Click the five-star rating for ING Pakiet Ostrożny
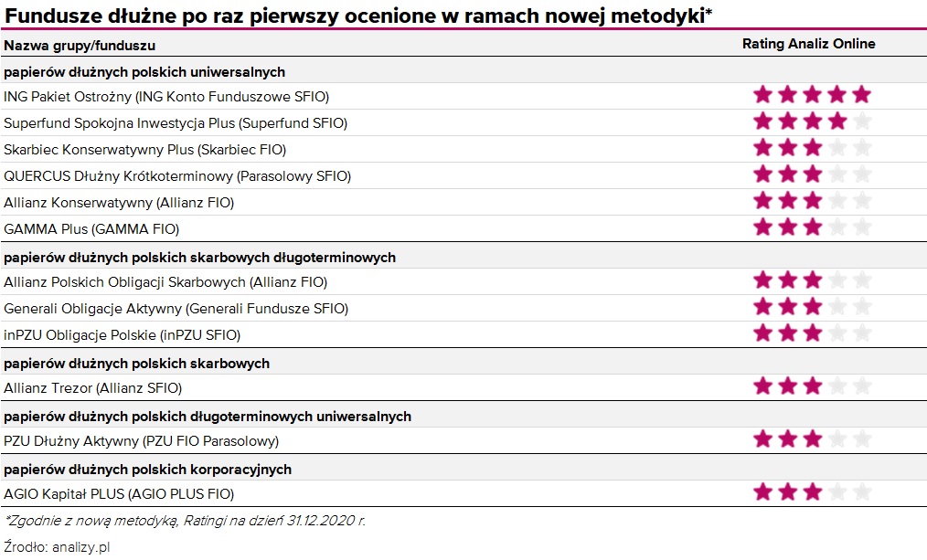Viewport: 927px width, 560px height. coord(813,94)
